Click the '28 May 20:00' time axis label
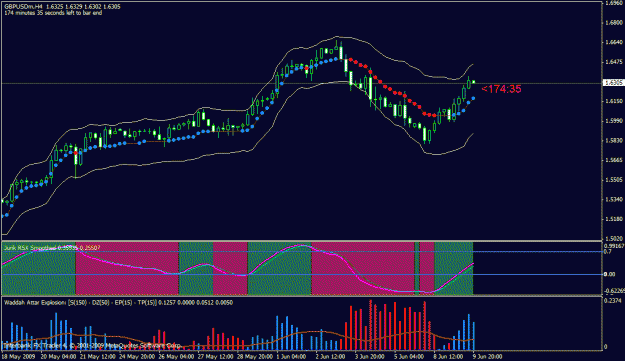Screen dimensions: 625x361 click(255, 356)
